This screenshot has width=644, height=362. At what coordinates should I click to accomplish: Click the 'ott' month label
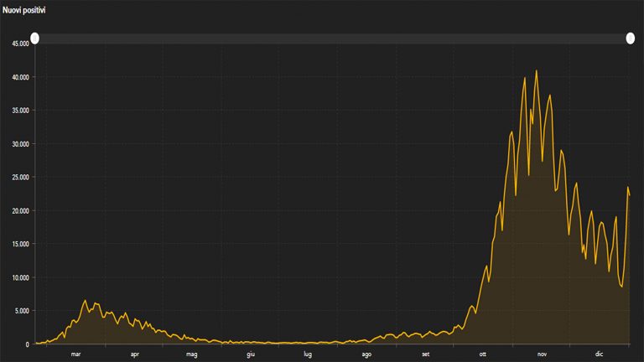(483, 354)
